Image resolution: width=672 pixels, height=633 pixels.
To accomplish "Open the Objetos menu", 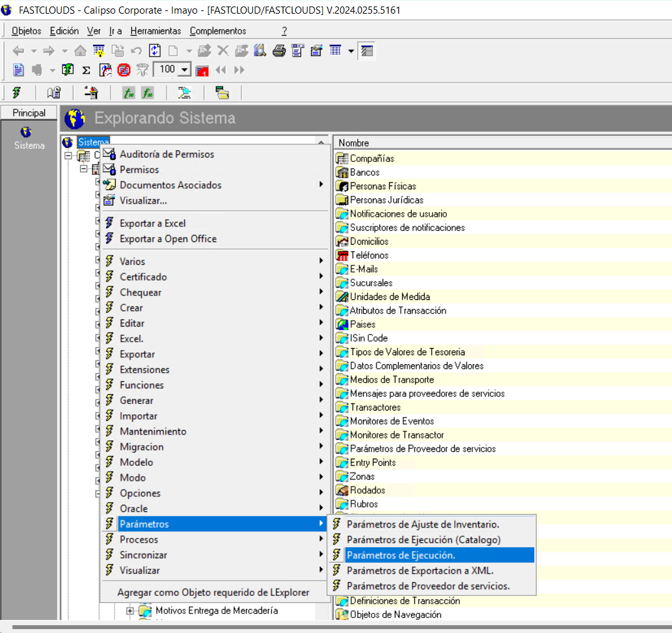I will pyautogui.click(x=26, y=31).
